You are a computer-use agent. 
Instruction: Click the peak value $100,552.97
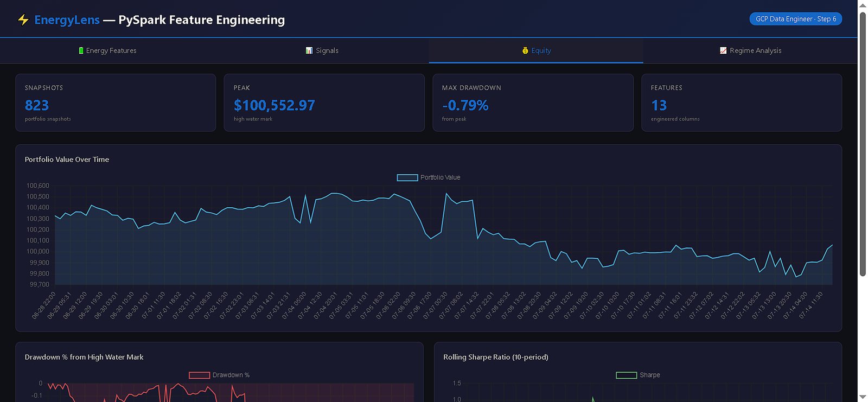pos(274,105)
